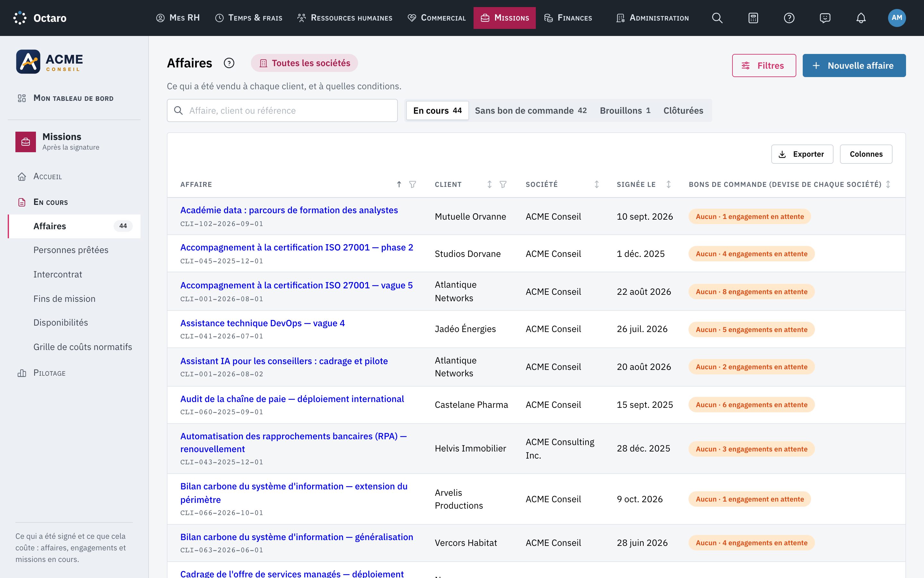Open the Finances top menu

click(568, 18)
